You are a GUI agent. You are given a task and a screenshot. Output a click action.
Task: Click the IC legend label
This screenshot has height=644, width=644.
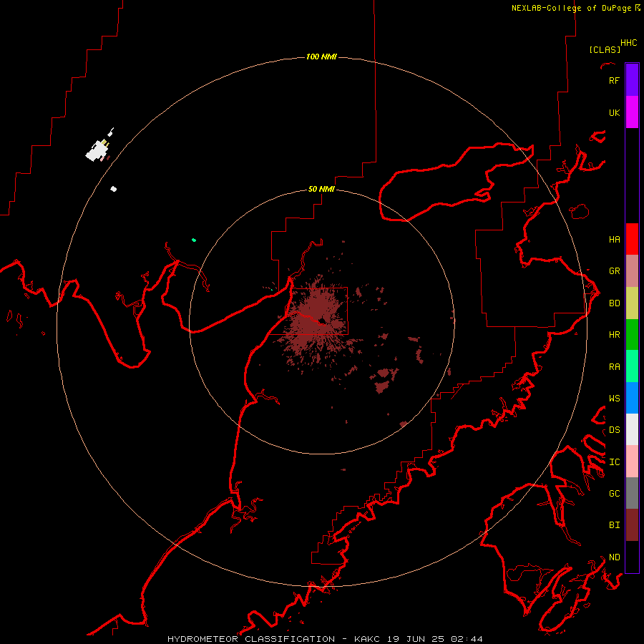(614, 462)
